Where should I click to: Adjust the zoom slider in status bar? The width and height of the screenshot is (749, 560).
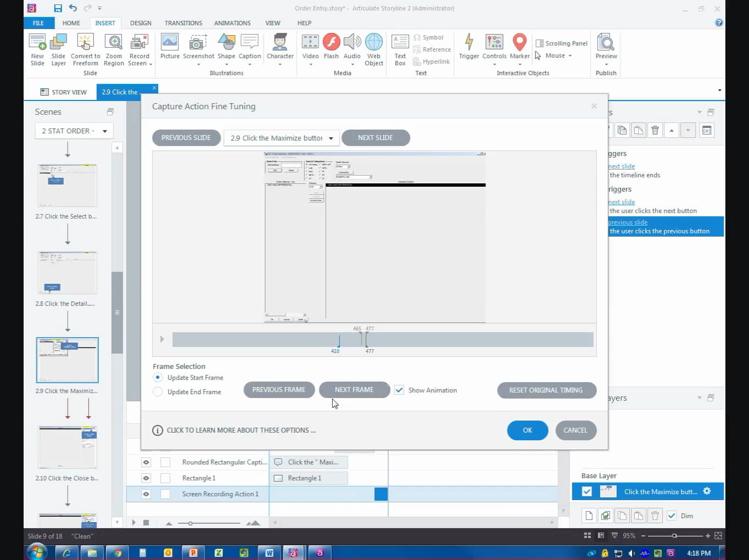pos(674,536)
